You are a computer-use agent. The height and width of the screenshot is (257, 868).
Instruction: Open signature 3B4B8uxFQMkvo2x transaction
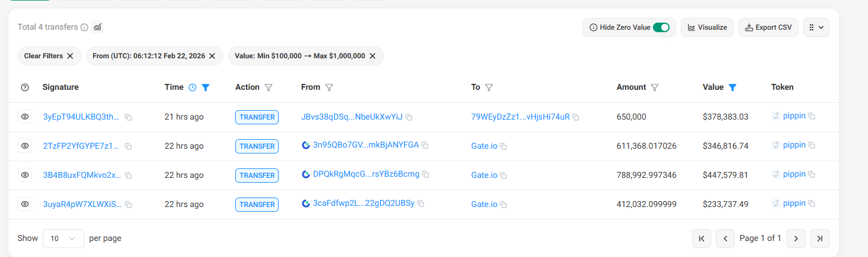click(x=82, y=175)
